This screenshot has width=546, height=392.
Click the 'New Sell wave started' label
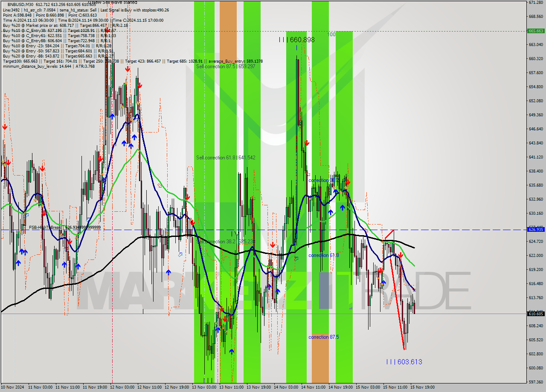coord(113,3)
